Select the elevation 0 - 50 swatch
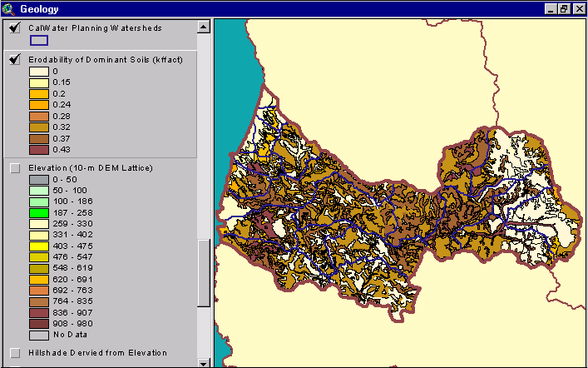This screenshot has height=368, width=588. coord(39,180)
